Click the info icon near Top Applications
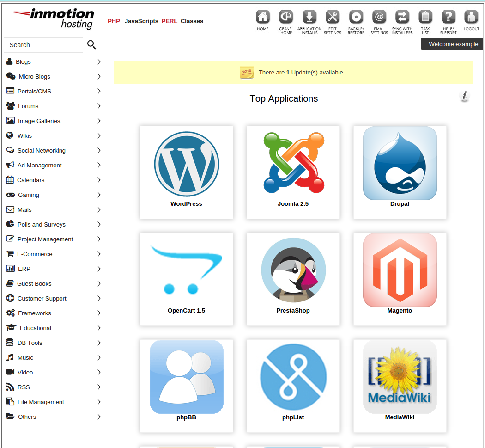This screenshot has width=485, height=448. pyautogui.click(x=465, y=96)
